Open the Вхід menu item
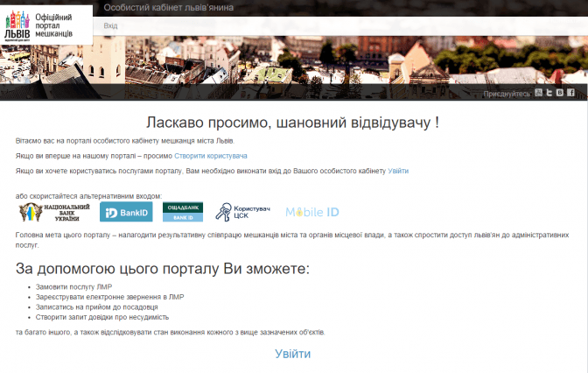This screenshot has height=373, width=588. tap(111, 26)
